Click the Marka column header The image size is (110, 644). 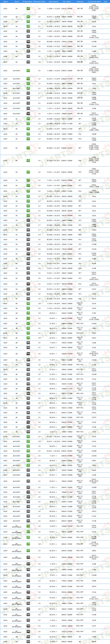(x=5, y=2)
